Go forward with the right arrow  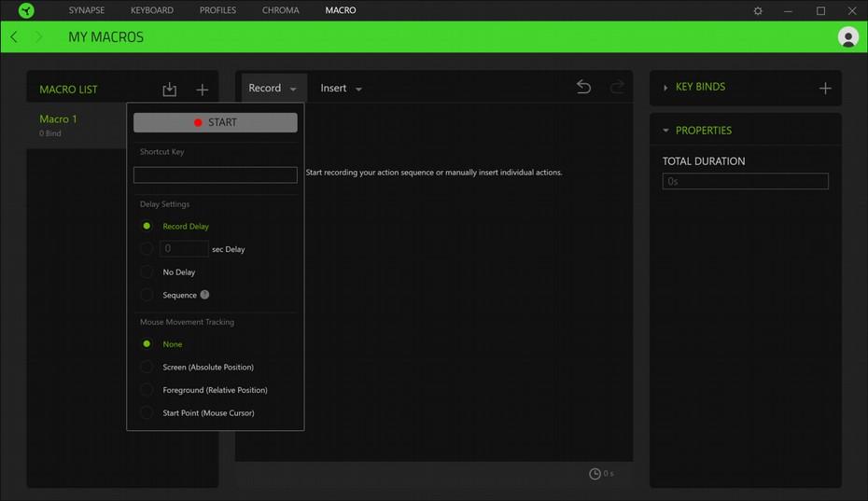click(38, 37)
